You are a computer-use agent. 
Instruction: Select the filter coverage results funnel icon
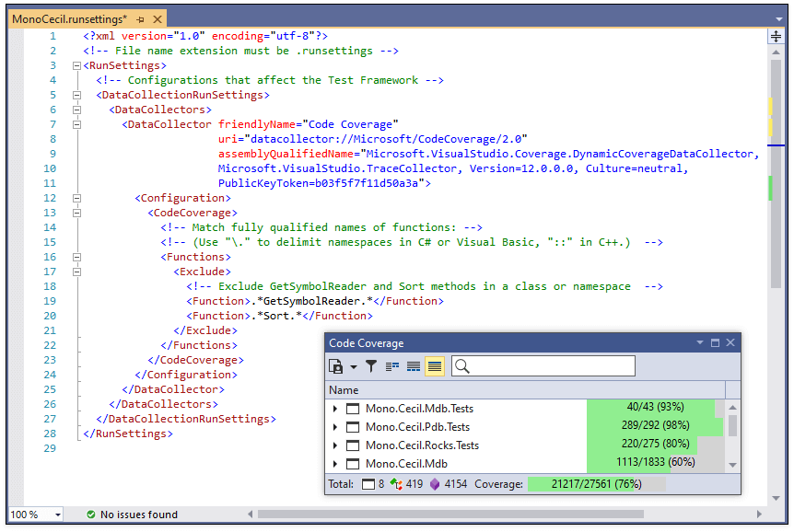[x=371, y=365]
